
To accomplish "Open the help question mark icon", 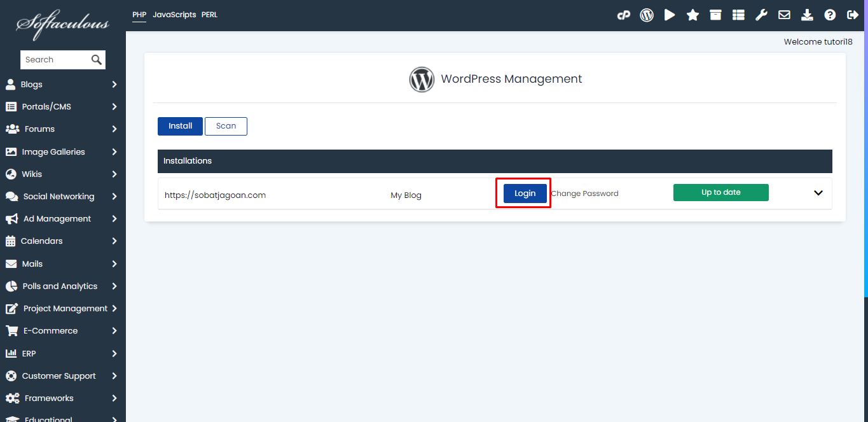I will pos(830,15).
